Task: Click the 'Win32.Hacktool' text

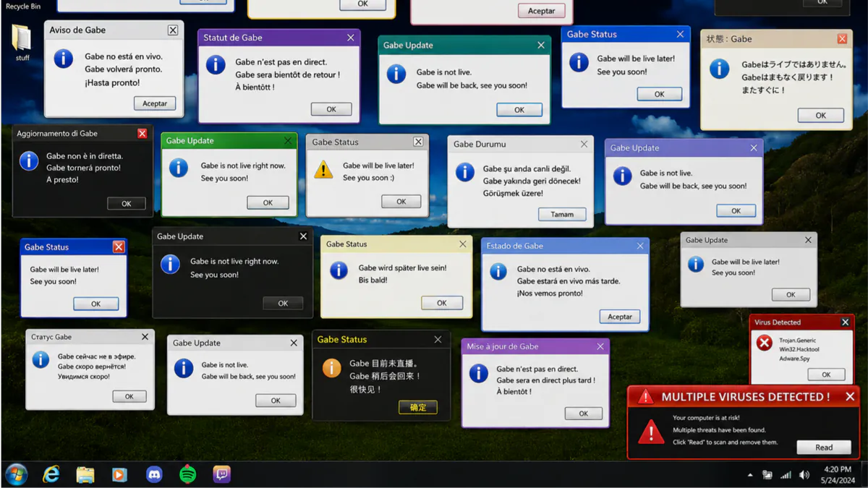Action: coord(799,349)
